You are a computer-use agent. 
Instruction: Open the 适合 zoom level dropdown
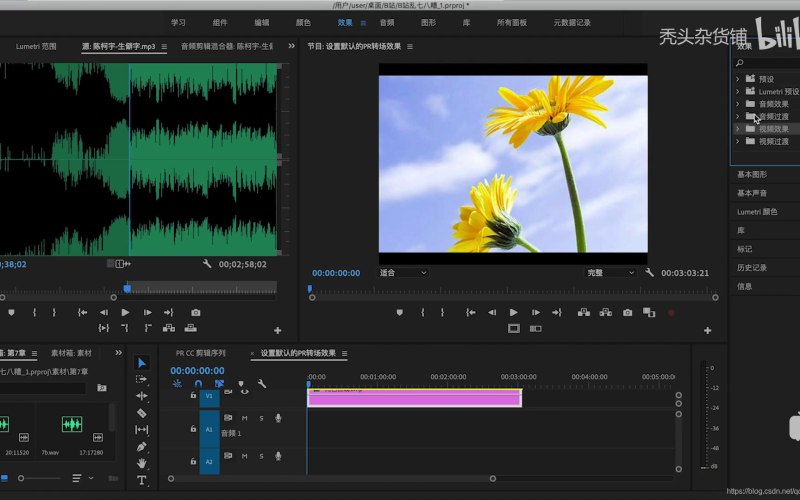(403, 273)
